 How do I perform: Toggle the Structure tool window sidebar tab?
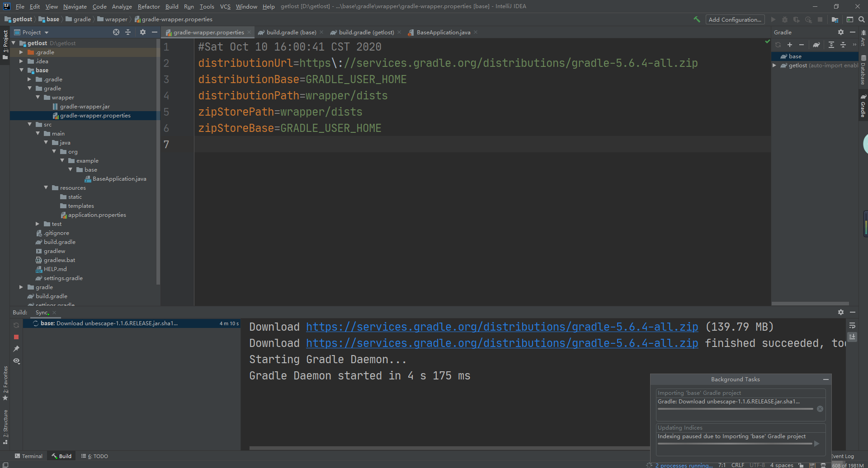pos(5,427)
